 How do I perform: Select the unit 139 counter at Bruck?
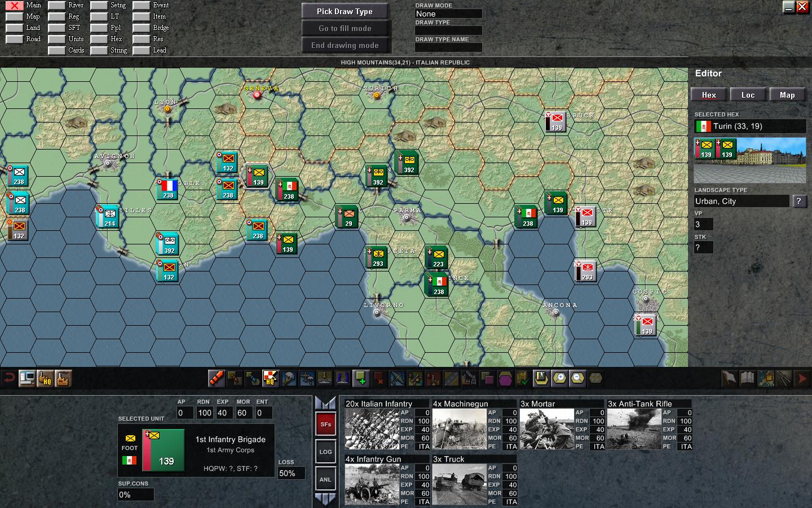click(556, 121)
